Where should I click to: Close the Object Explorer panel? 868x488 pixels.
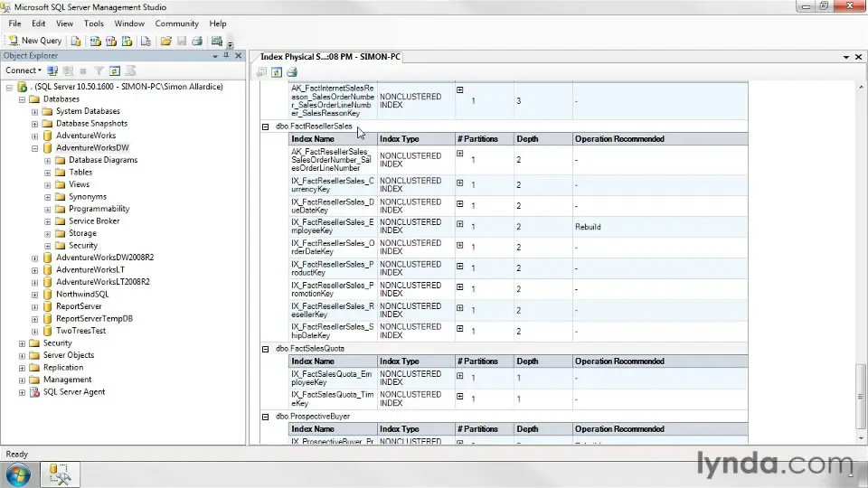coord(239,55)
